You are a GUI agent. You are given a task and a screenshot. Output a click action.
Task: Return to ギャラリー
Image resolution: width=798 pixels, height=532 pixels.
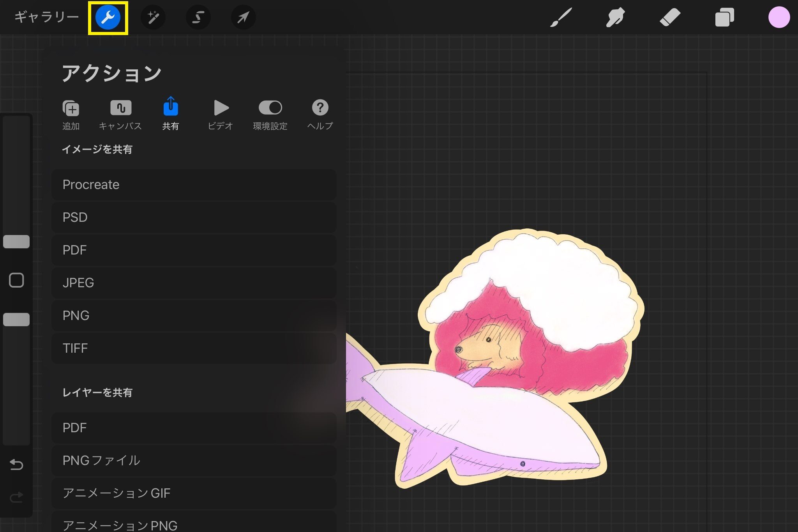click(x=46, y=17)
